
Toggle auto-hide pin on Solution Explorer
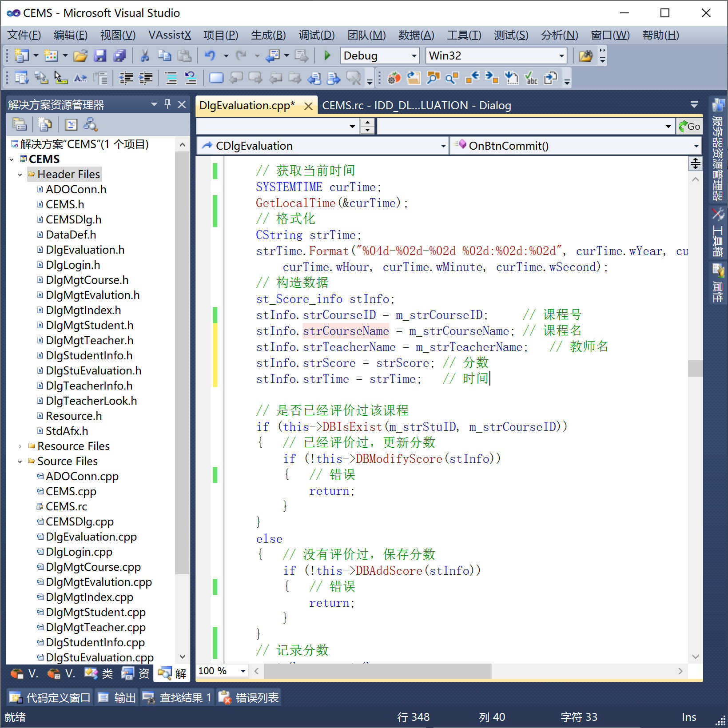167,104
